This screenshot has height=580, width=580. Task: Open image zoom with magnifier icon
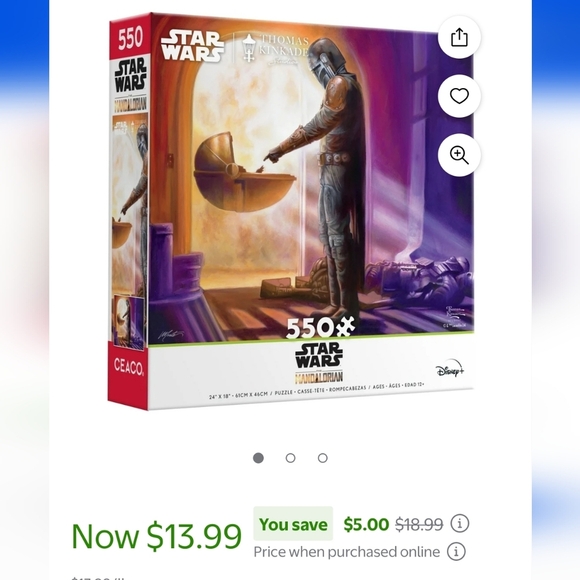coord(459,155)
